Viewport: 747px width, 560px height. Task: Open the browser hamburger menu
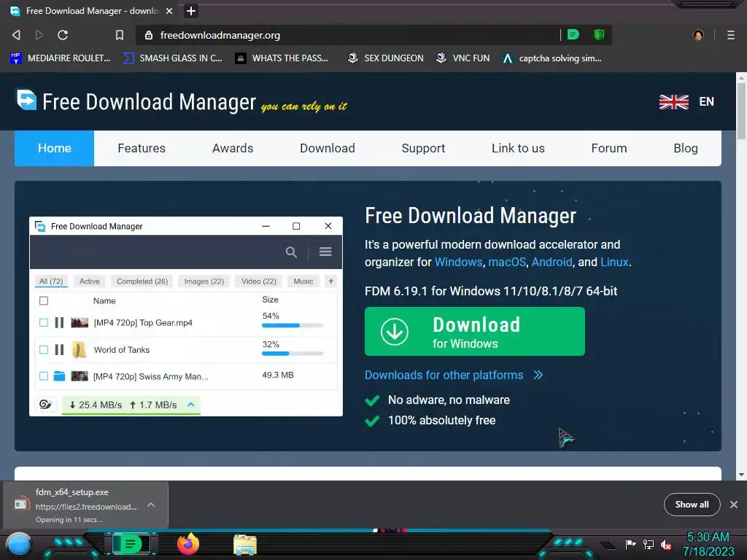click(731, 35)
